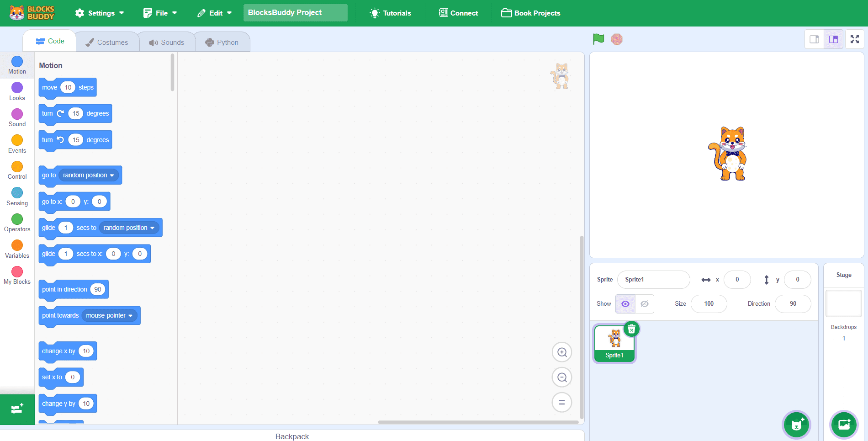Open the add extension button
Viewport: 868px width, 441px height.
coord(17,409)
